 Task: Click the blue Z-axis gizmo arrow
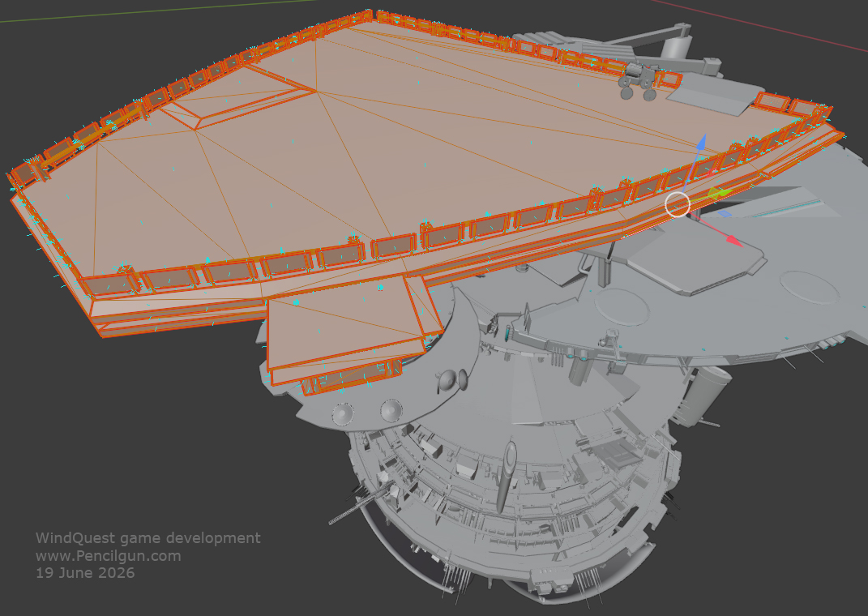[x=700, y=142]
